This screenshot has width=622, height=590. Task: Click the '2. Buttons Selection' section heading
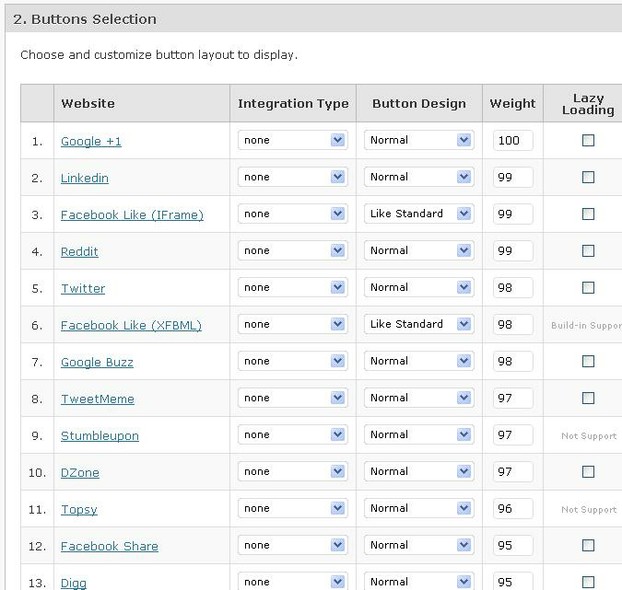84,19
